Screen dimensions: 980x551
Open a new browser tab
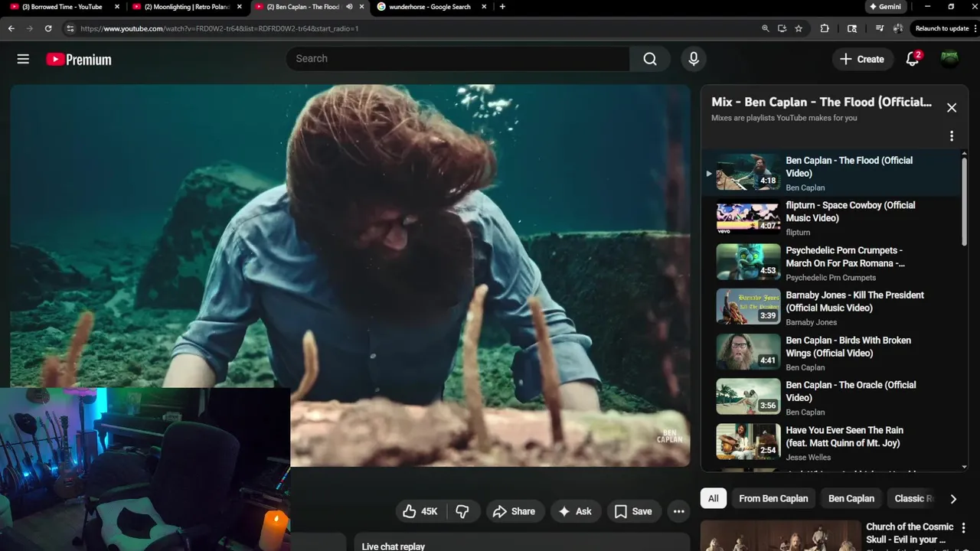(502, 7)
